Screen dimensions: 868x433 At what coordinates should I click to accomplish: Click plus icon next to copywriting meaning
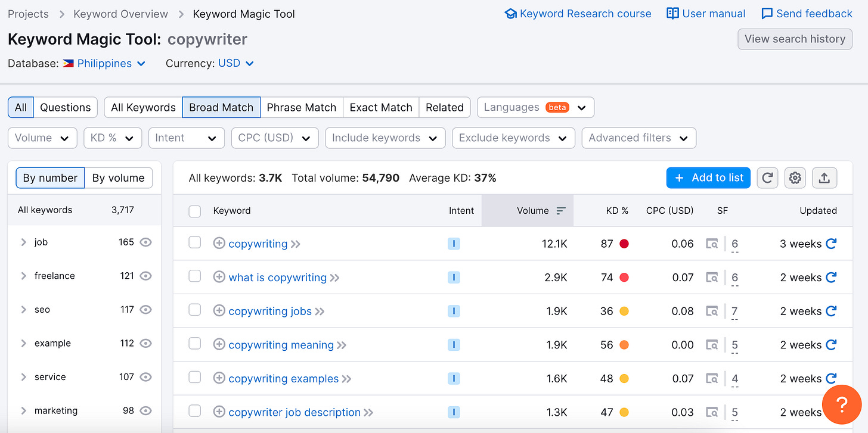(219, 345)
